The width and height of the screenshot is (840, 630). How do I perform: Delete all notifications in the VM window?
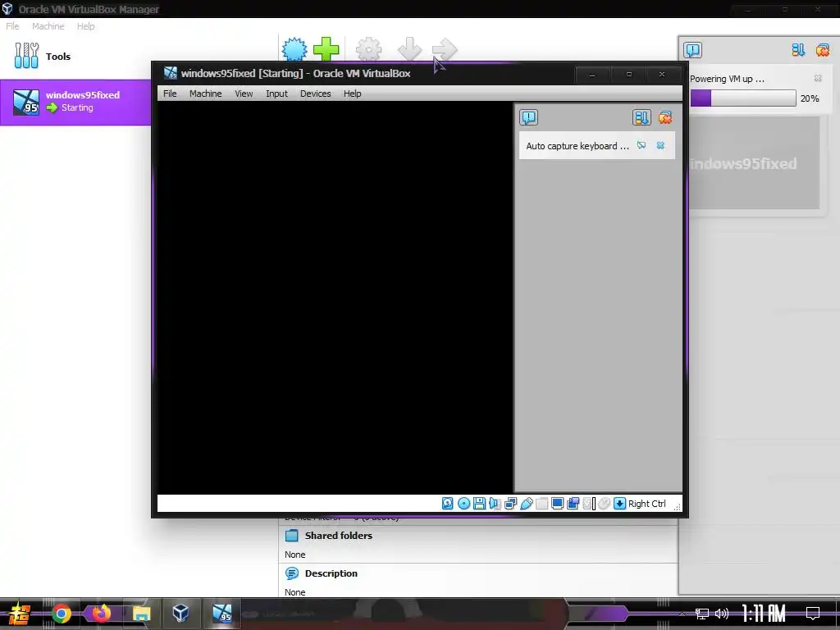(x=664, y=117)
